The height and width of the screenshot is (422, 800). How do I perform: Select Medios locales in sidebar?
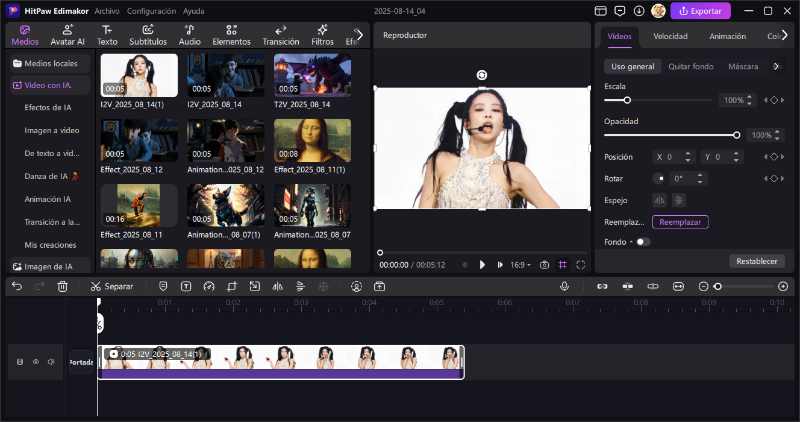[x=50, y=63]
